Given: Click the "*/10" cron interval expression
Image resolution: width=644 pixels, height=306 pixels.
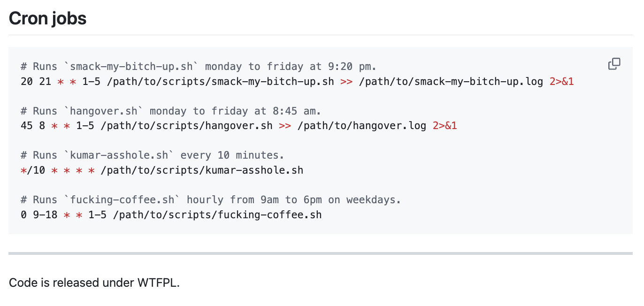Looking at the screenshot, I should pos(33,170).
